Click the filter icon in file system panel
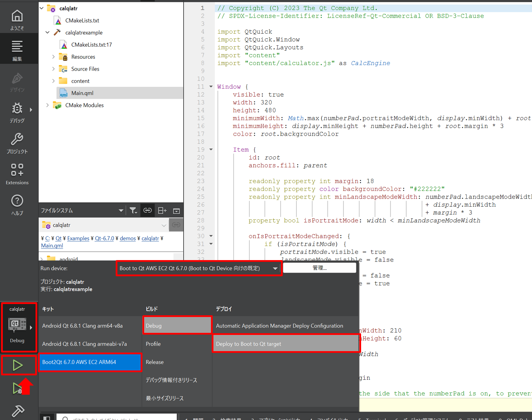The image size is (532, 420). click(x=133, y=211)
